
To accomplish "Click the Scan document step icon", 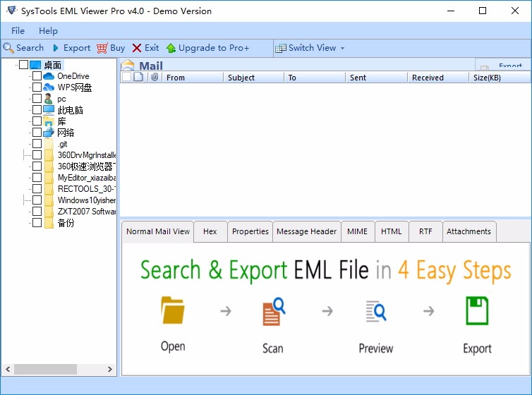I will click(x=274, y=311).
